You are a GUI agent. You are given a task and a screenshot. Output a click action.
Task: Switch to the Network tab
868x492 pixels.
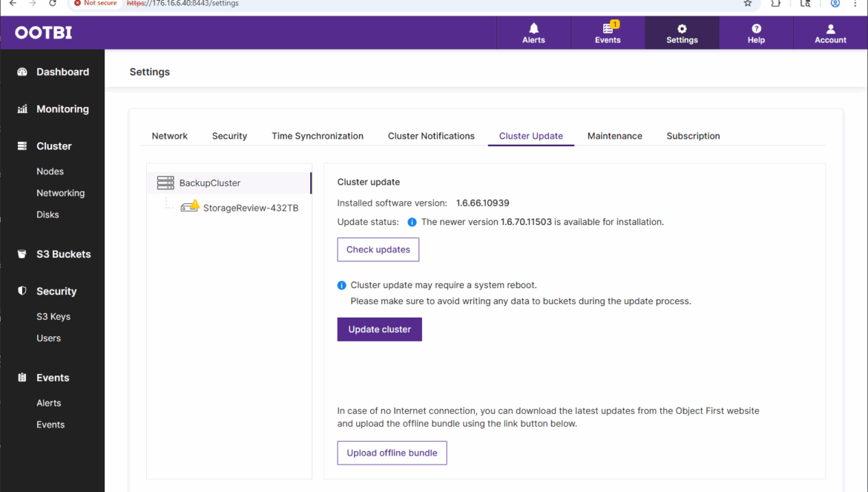click(x=169, y=136)
